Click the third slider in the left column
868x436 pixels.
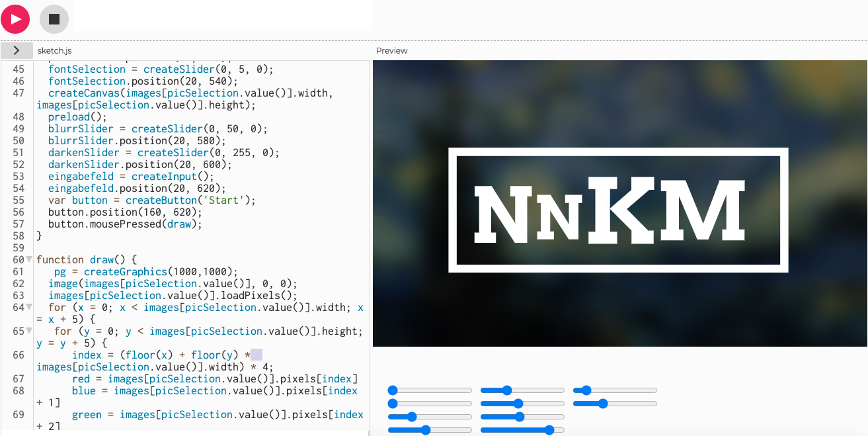pos(430,417)
